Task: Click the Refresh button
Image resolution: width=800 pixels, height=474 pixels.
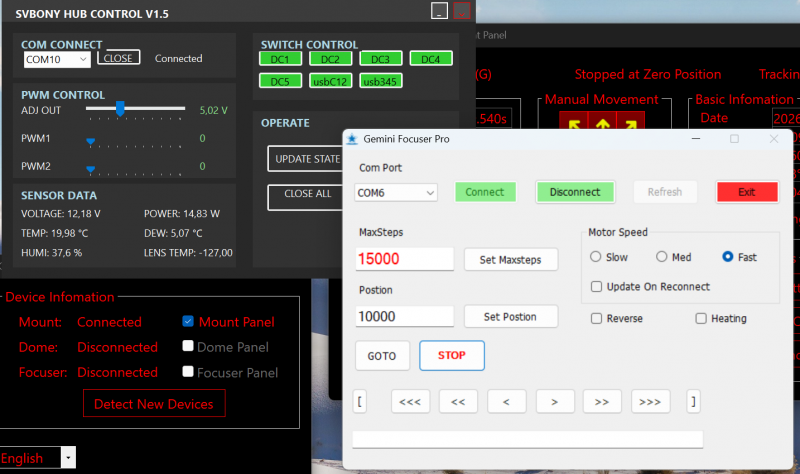Action: 665,192
